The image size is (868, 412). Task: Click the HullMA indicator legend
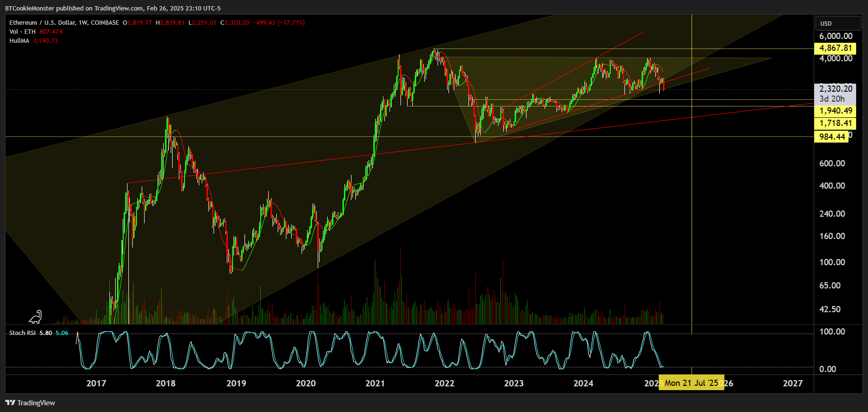tap(20, 40)
